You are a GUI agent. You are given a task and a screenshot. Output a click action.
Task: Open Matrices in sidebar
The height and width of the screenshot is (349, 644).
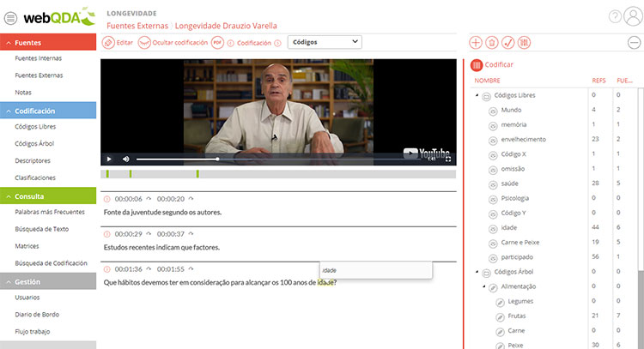(x=27, y=246)
